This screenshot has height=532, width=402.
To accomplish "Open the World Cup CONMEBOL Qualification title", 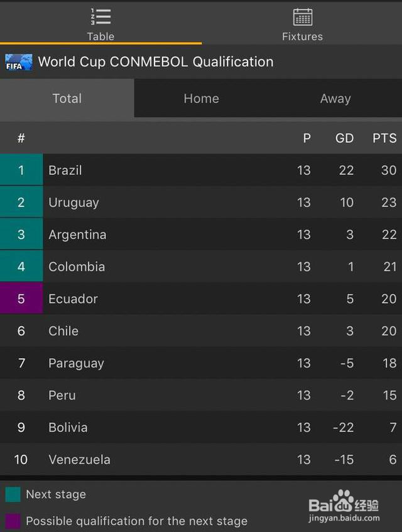I will tap(156, 62).
